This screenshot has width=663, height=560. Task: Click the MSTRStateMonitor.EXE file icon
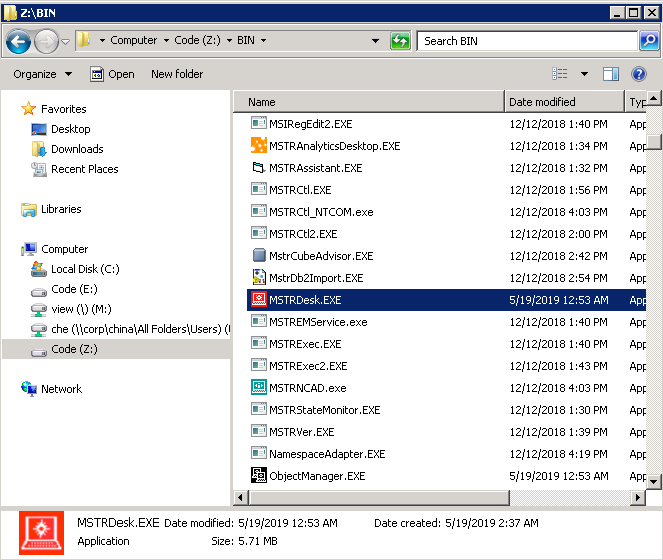click(258, 409)
